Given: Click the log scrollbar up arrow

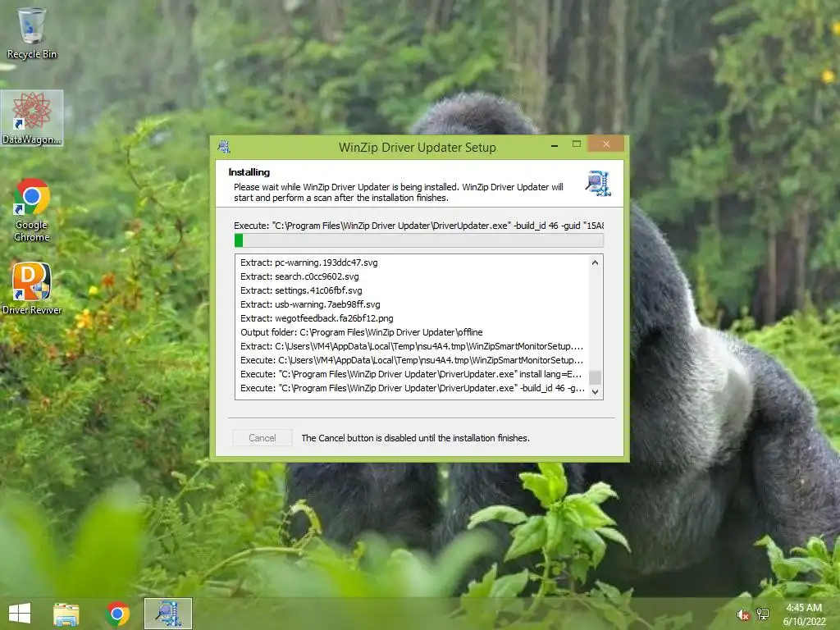Looking at the screenshot, I should (x=595, y=262).
